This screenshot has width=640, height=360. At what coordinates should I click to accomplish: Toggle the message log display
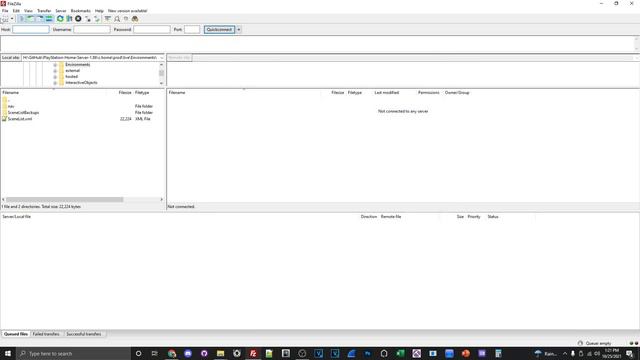[22, 19]
